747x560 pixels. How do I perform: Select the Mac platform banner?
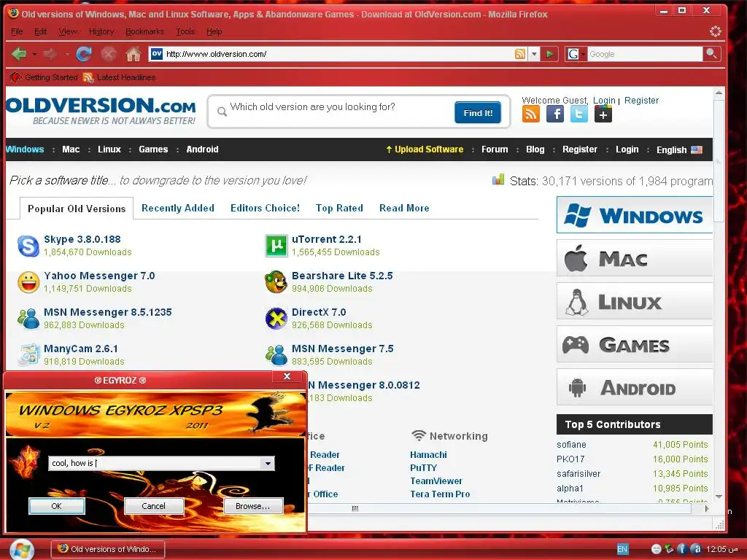[x=635, y=259]
